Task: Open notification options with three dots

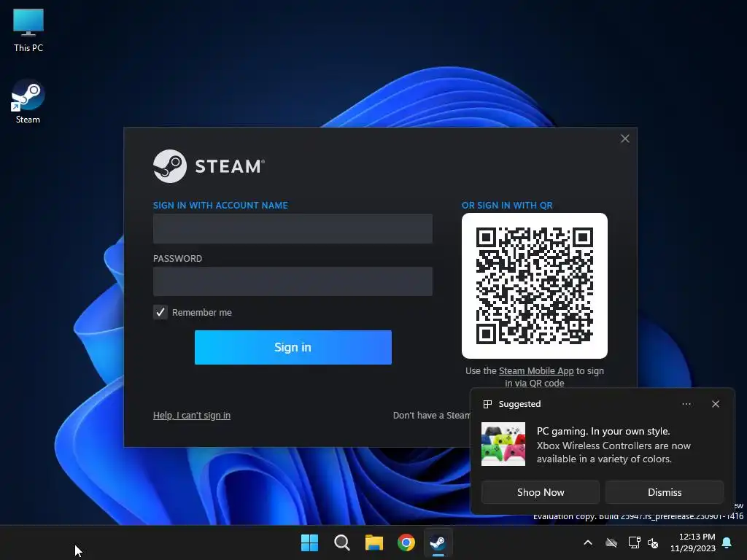Action: 686,404
